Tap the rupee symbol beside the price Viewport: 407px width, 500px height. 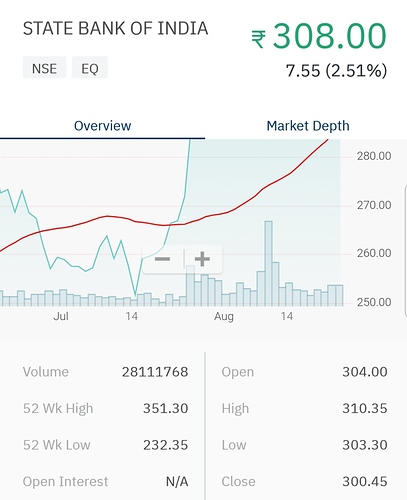tap(259, 39)
